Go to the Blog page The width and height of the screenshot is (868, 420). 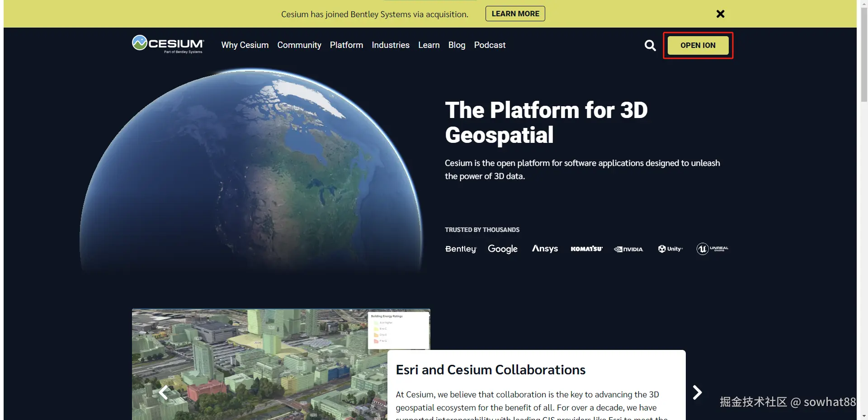tap(457, 45)
